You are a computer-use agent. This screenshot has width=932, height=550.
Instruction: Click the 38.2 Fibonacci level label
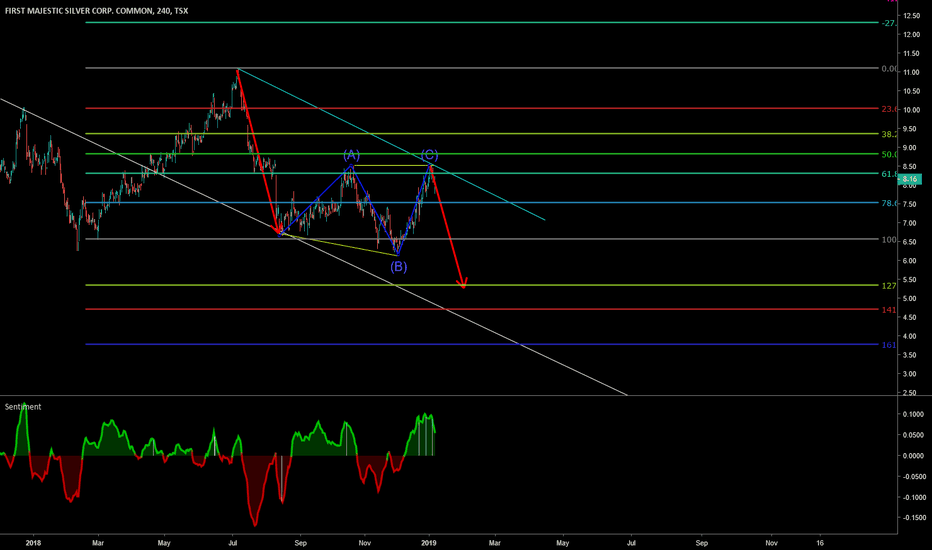(889, 134)
